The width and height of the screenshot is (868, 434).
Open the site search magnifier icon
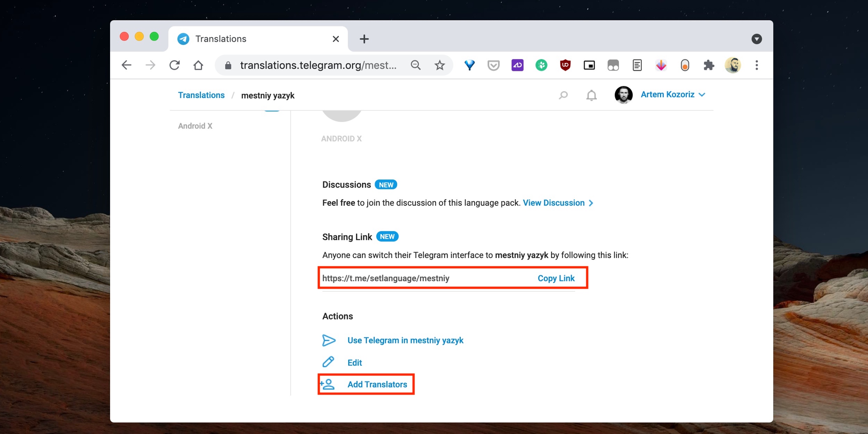point(563,95)
